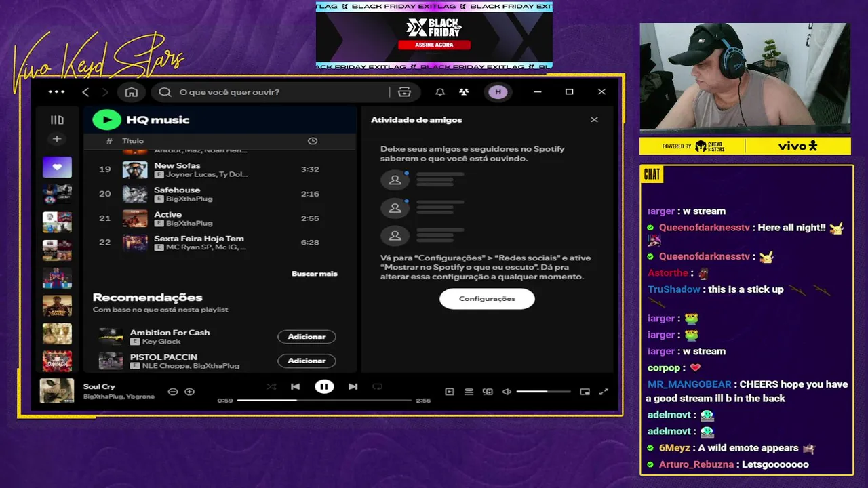The image size is (868, 488).
Task: Add Soul Cry to Liked Songs
Action: (x=190, y=392)
